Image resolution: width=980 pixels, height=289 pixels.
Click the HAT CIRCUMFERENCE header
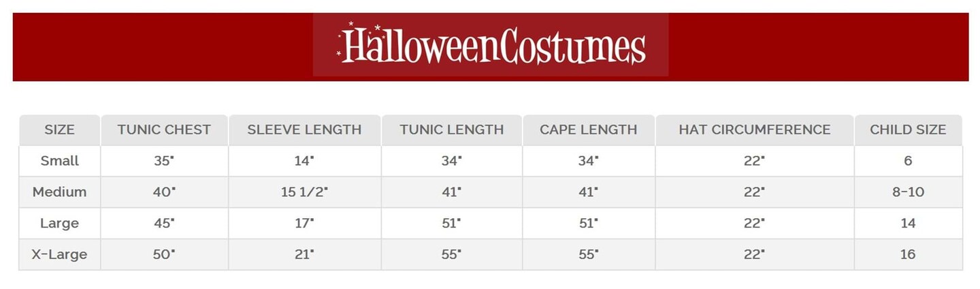coord(754,130)
